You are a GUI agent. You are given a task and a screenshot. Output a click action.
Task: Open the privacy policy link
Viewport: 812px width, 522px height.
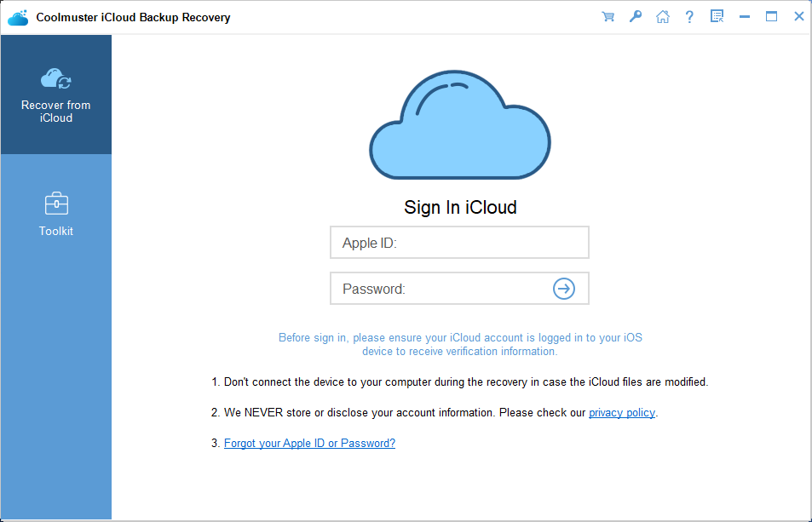pyautogui.click(x=622, y=412)
